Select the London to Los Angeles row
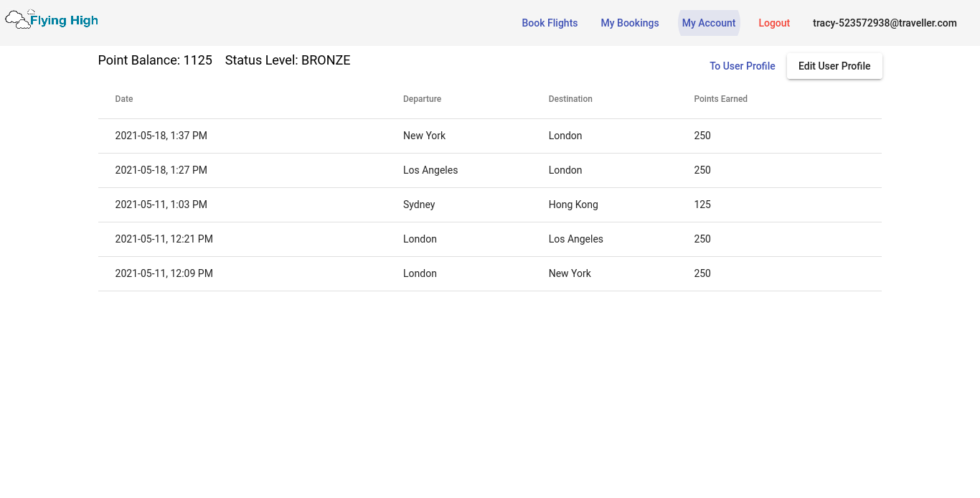This screenshot has width=980, height=498. click(x=489, y=239)
